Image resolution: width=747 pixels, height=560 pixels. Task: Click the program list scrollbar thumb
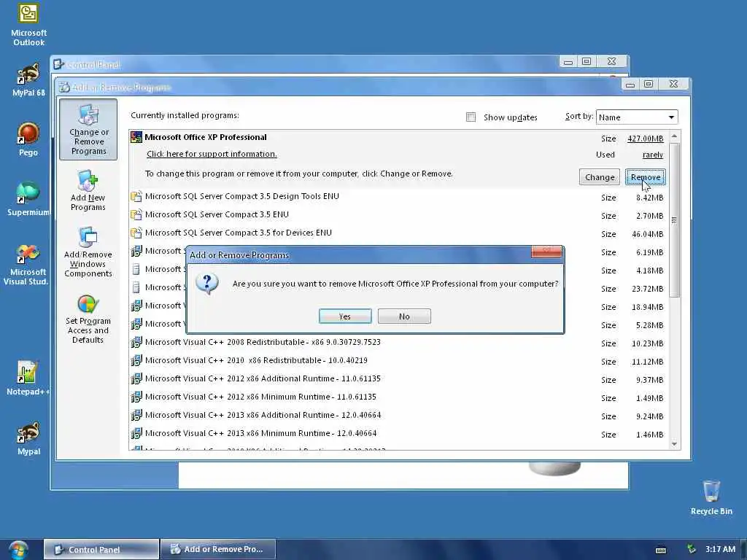tap(674, 219)
